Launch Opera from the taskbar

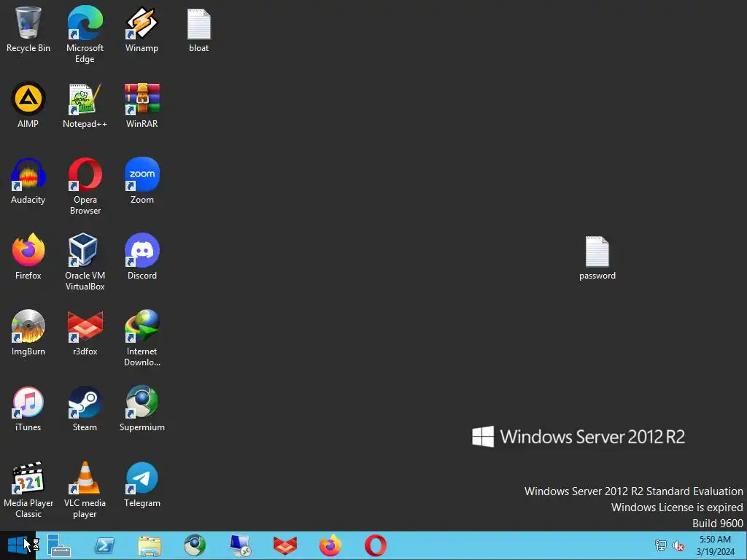(x=376, y=545)
